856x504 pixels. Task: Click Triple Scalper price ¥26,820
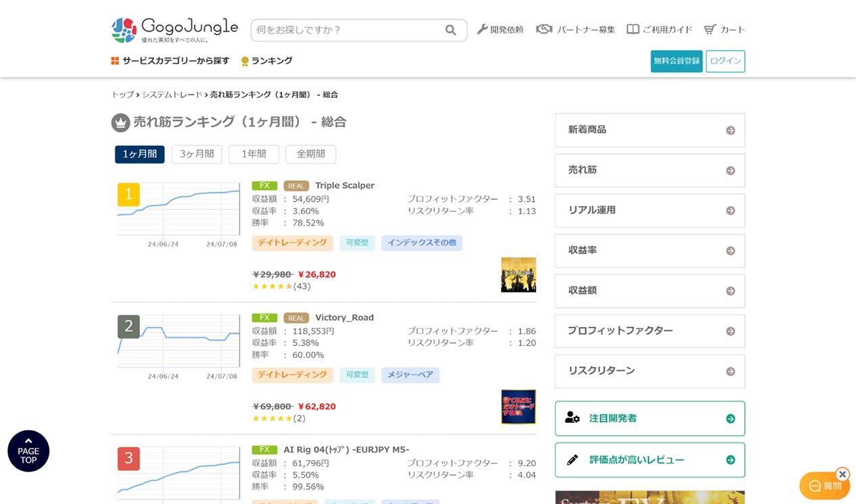coord(317,274)
